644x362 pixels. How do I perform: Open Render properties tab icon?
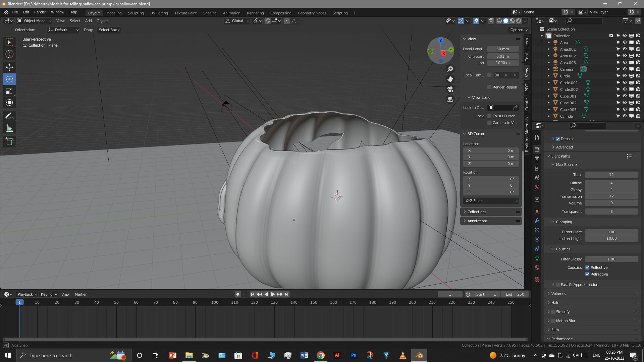[537, 149]
